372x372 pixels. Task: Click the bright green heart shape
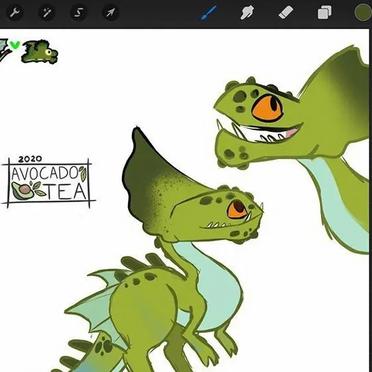pyautogui.click(x=14, y=45)
